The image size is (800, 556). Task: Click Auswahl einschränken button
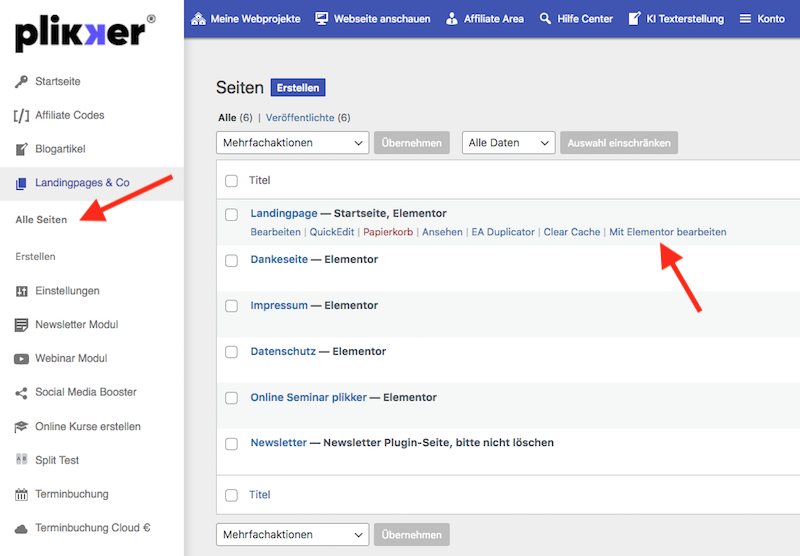pos(619,143)
